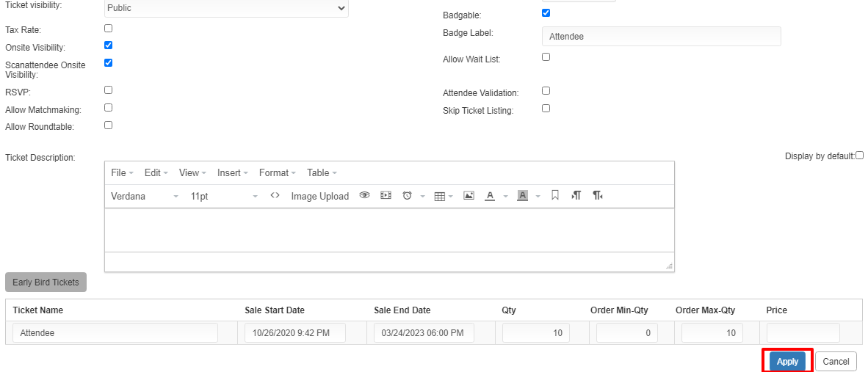
Task: Click into the Ticket Description text area
Action: (389, 230)
